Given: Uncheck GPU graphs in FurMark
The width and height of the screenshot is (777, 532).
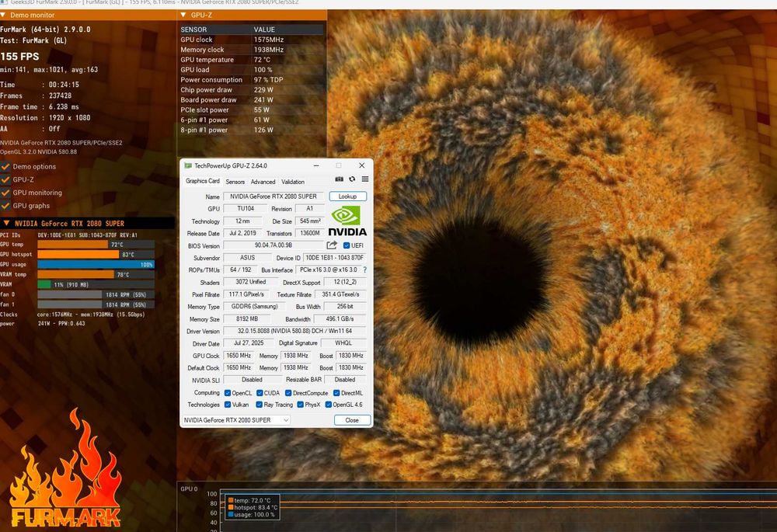Looking at the screenshot, I should pos(6,206).
